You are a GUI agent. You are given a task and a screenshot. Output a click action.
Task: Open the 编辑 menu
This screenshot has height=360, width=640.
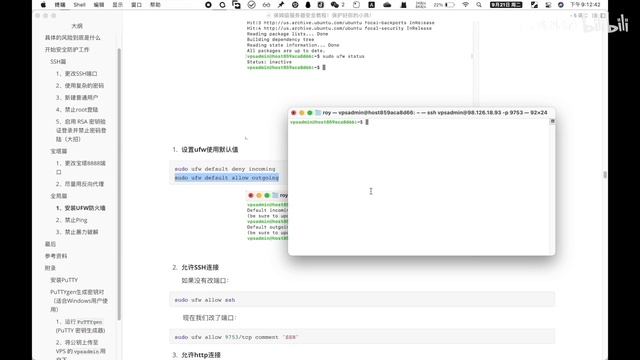click(99, 5)
